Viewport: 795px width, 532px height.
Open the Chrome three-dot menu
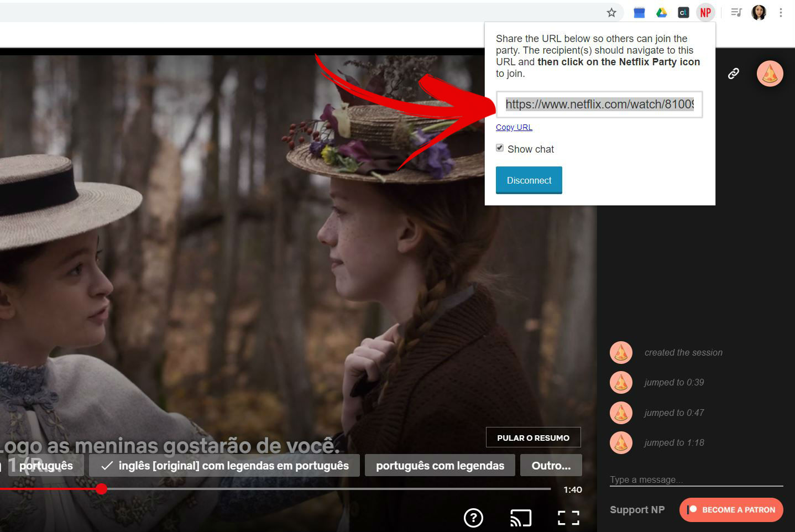coord(781,12)
